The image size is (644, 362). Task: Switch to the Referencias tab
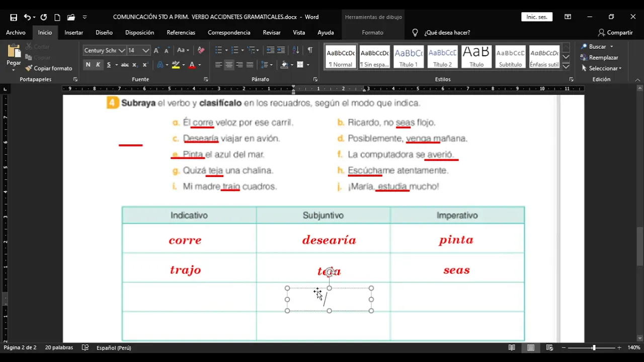(x=181, y=33)
